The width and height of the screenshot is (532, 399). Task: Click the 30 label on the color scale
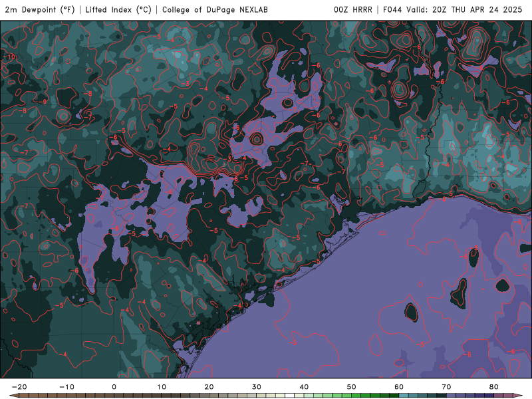257,387
